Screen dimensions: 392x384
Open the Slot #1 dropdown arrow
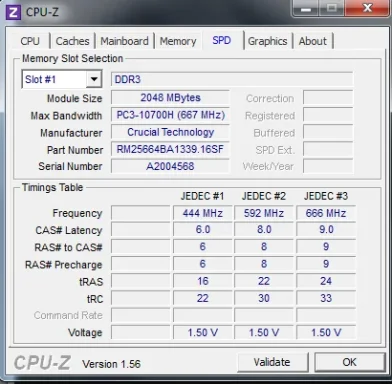(94, 79)
